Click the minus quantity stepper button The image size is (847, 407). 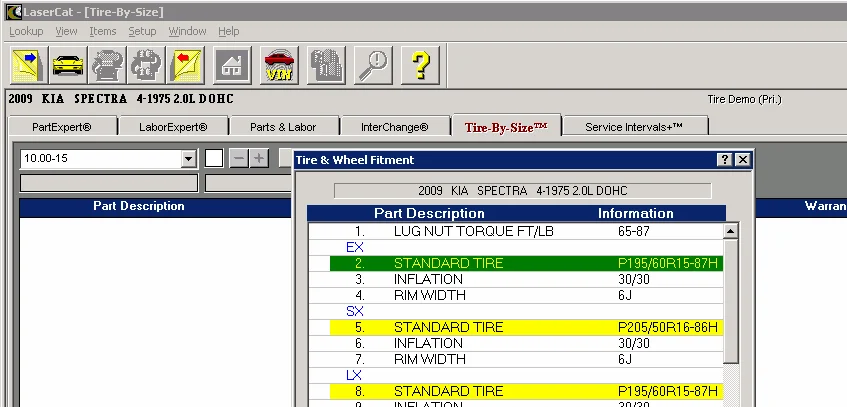(x=239, y=158)
